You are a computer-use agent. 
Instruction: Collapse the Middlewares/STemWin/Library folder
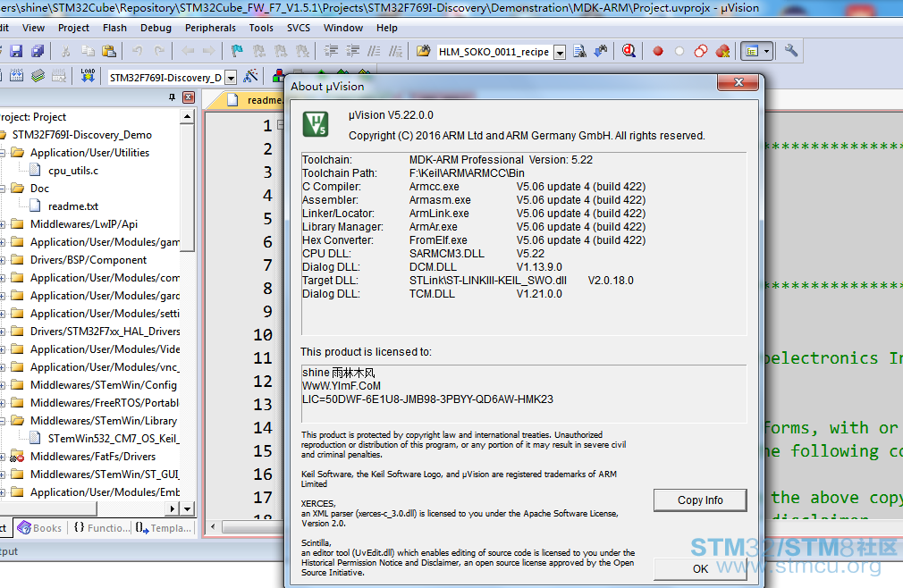(3, 421)
